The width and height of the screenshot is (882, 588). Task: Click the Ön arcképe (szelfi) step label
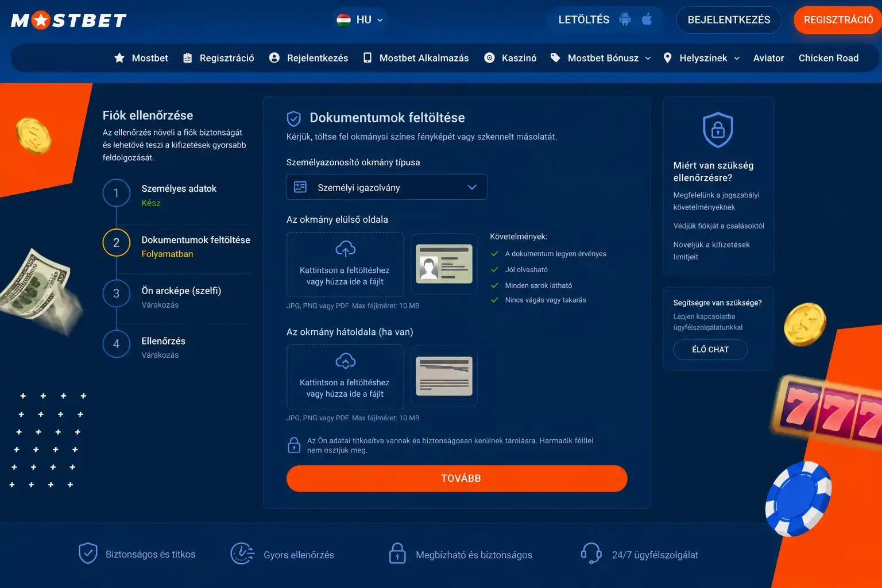(x=181, y=291)
